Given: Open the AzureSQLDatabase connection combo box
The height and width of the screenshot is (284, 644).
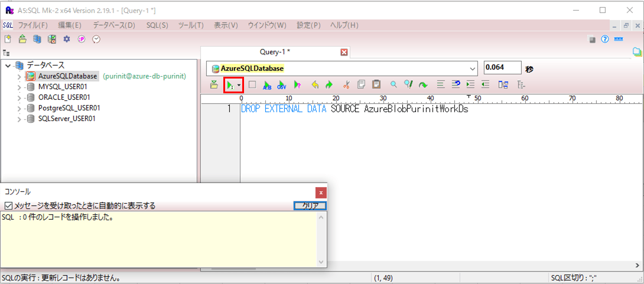Looking at the screenshot, I should 341,68.
